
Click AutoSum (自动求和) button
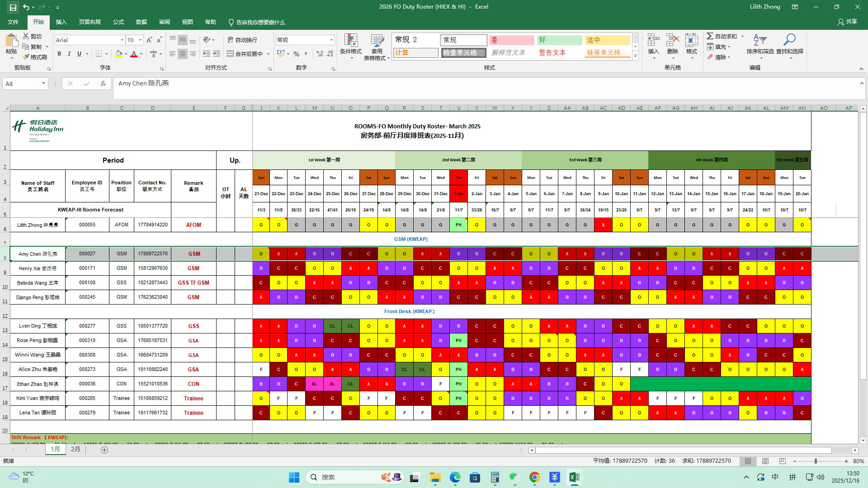click(722, 36)
